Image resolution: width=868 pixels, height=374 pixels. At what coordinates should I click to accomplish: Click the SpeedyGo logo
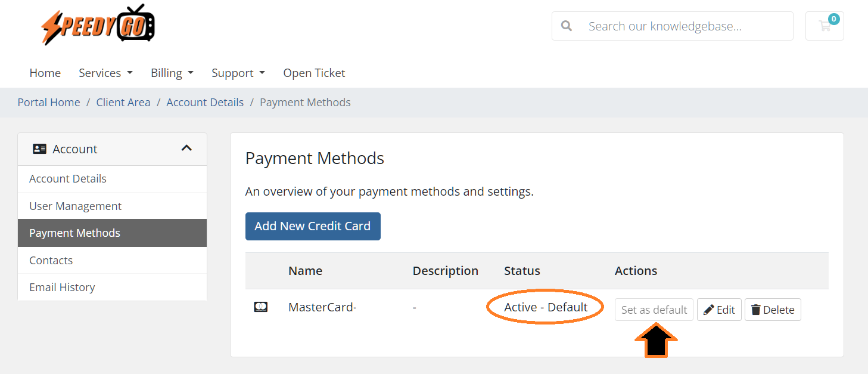click(98, 25)
